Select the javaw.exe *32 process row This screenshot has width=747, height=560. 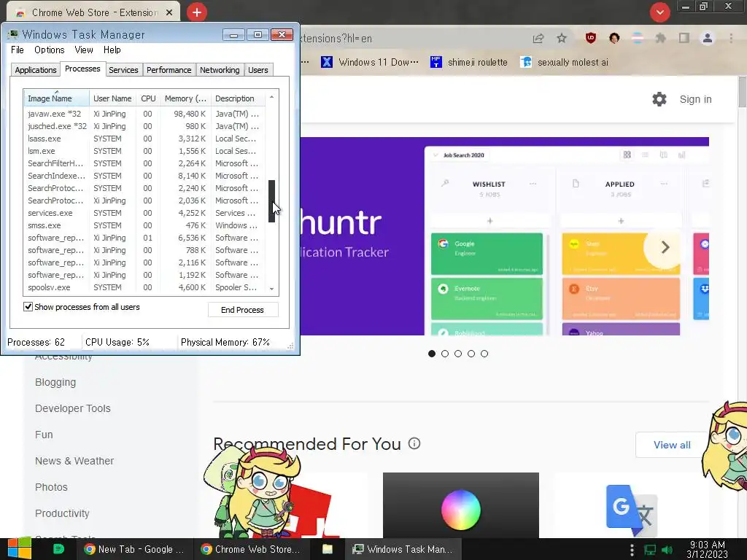click(x=144, y=114)
